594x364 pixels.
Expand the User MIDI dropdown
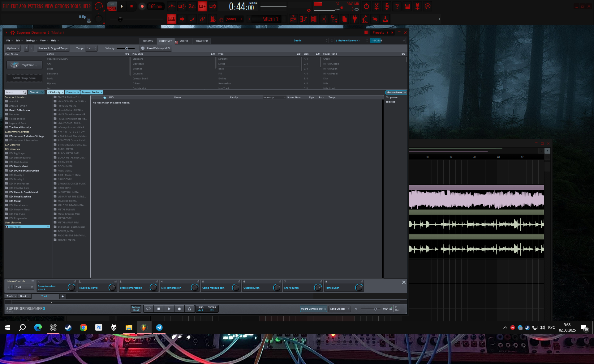[48, 227]
